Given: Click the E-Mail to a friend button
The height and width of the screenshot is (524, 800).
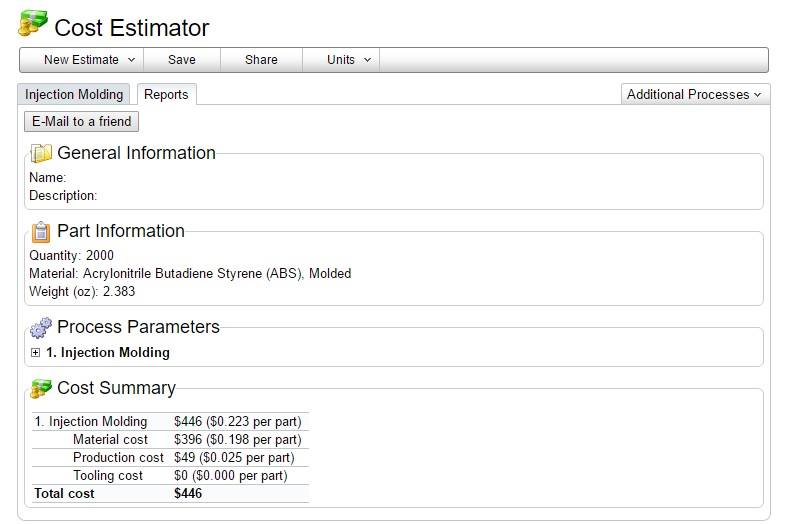Looking at the screenshot, I should [81, 122].
